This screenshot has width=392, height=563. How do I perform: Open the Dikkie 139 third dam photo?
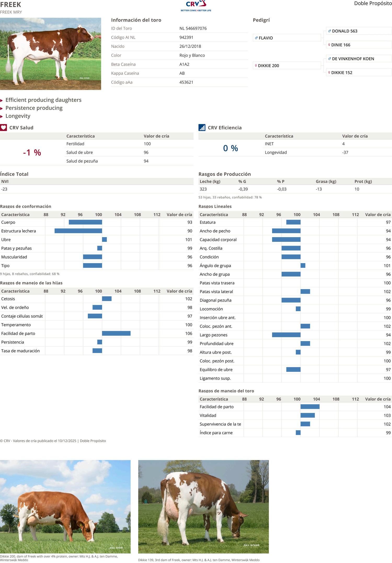(x=203, y=507)
